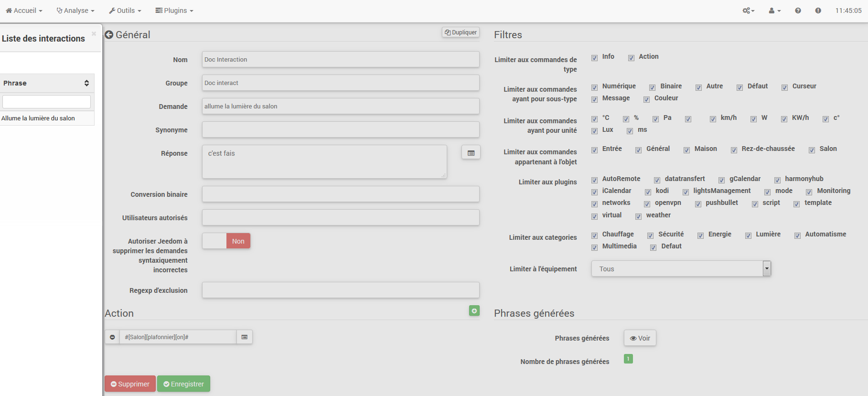This screenshot has height=396, width=868.
Task: Open command picker icon next to action field
Action: point(245,337)
